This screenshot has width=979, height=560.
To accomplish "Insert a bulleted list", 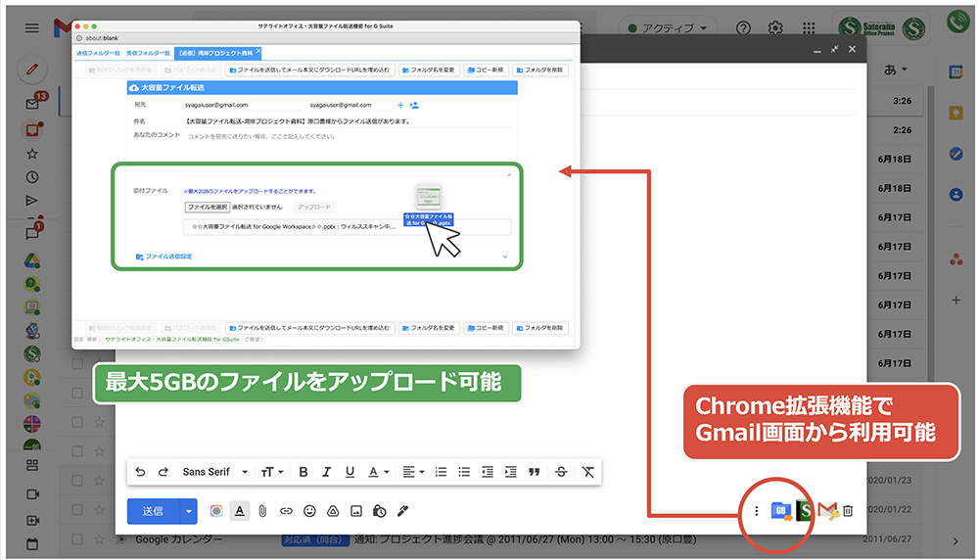I will click(464, 472).
